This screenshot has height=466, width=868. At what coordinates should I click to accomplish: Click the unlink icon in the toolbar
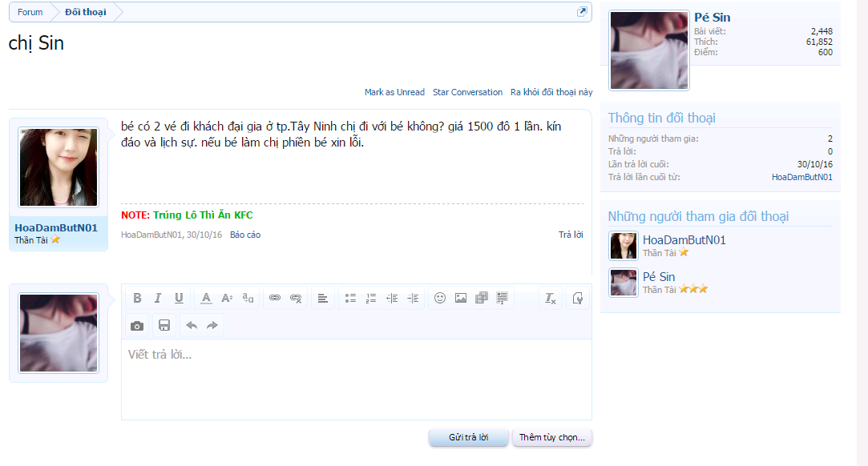296,298
